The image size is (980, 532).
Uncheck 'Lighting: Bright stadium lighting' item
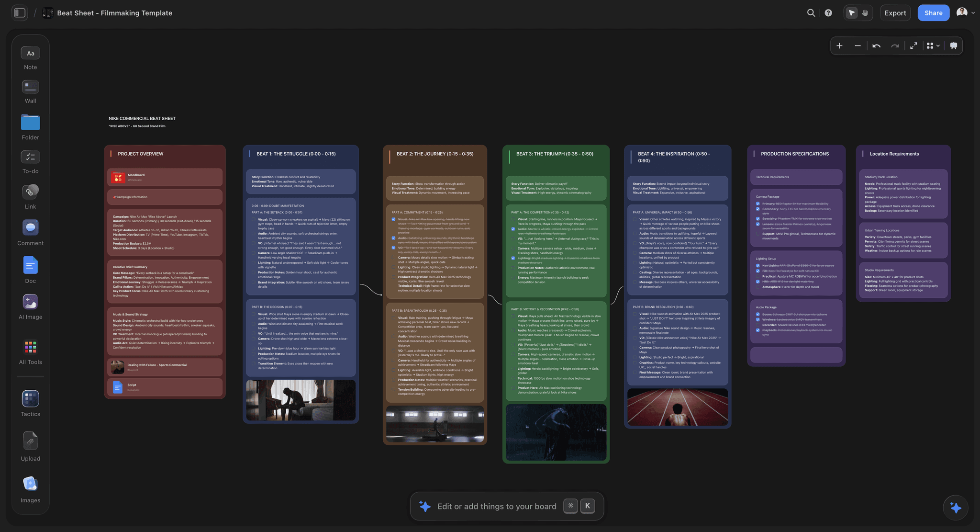tap(513, 258)
